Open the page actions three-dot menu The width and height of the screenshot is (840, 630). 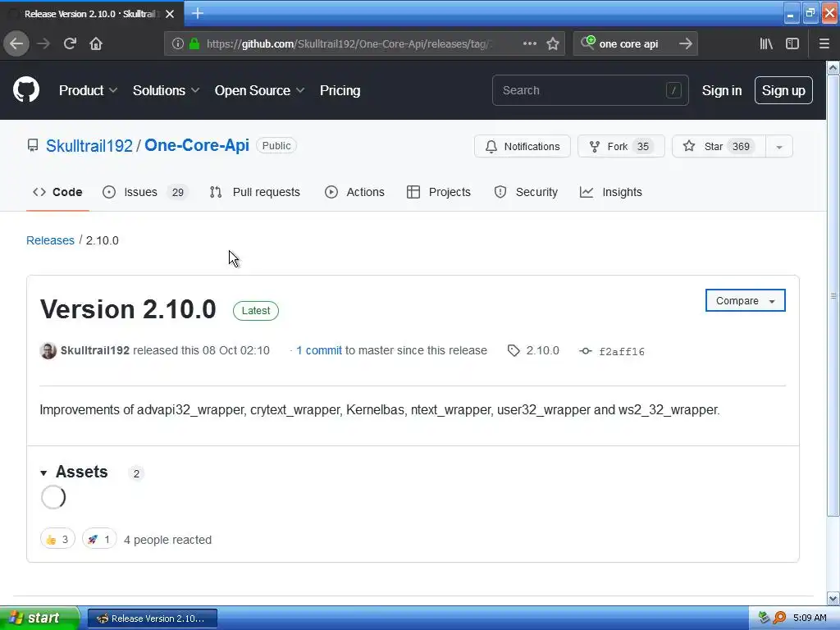529,44
